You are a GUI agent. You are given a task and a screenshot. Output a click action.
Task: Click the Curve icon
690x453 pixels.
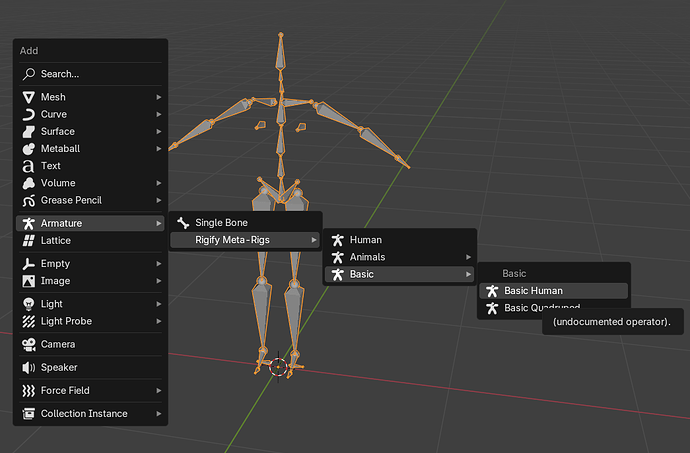pos(29,114)
